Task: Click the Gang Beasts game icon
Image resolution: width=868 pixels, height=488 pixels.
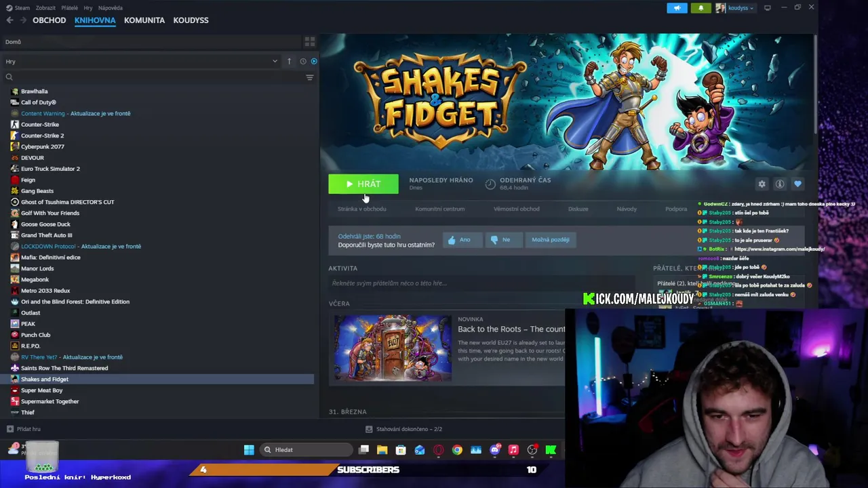Action: [x=15, y=191]
